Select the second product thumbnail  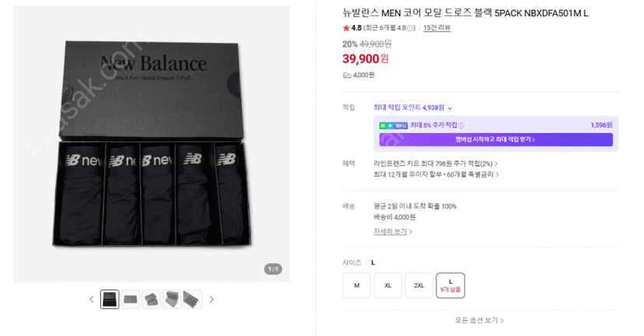pos(130,299)
